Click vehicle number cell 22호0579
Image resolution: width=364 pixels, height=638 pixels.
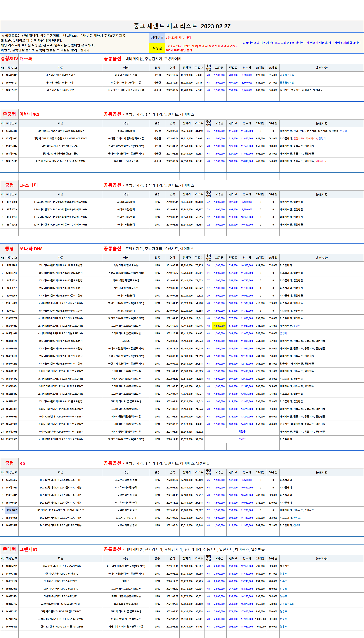pos(11,209)
